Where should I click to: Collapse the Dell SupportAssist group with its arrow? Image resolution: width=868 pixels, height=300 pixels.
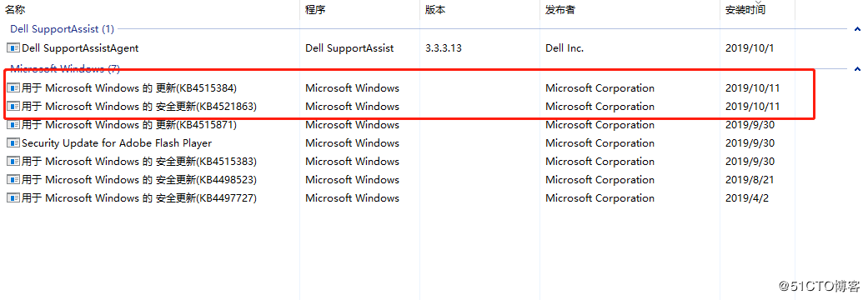coord(857,29)
